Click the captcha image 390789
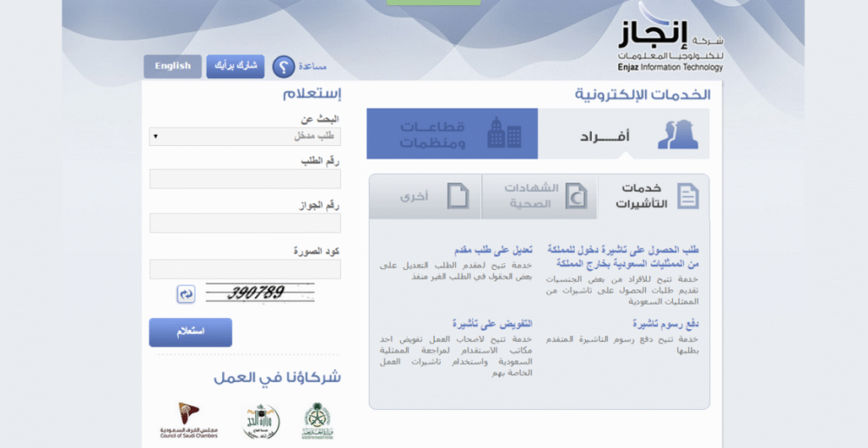Image resolution: width=868 pixels, height=448 pixels. point(259,293)
